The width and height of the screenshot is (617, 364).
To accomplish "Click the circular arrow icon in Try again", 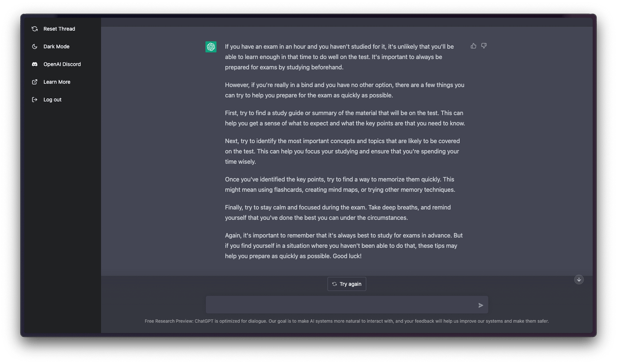I will point(334,284).
